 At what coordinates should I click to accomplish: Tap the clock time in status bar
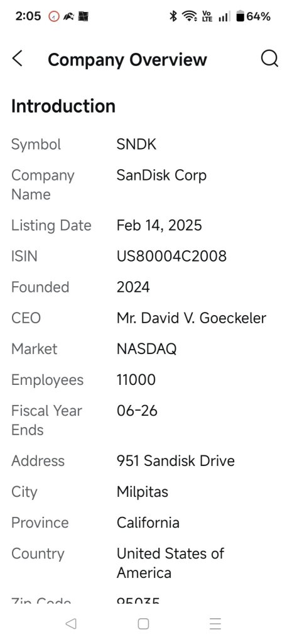(28, 16)
